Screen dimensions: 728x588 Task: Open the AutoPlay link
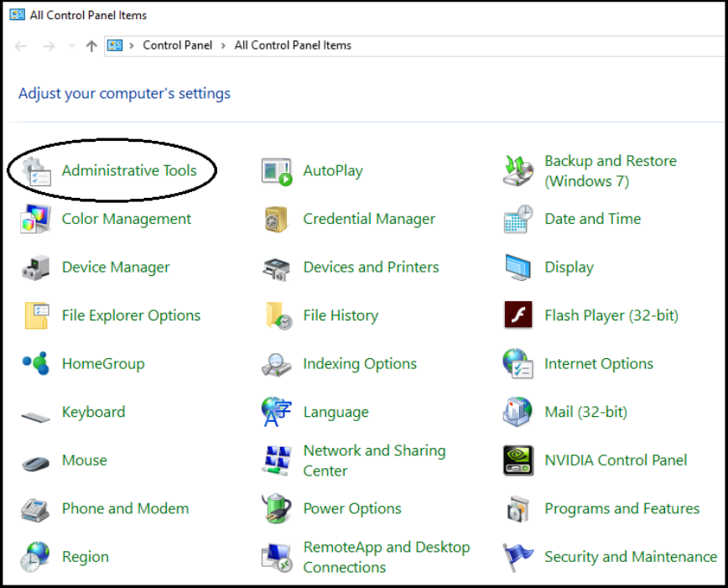click(333, 171)
